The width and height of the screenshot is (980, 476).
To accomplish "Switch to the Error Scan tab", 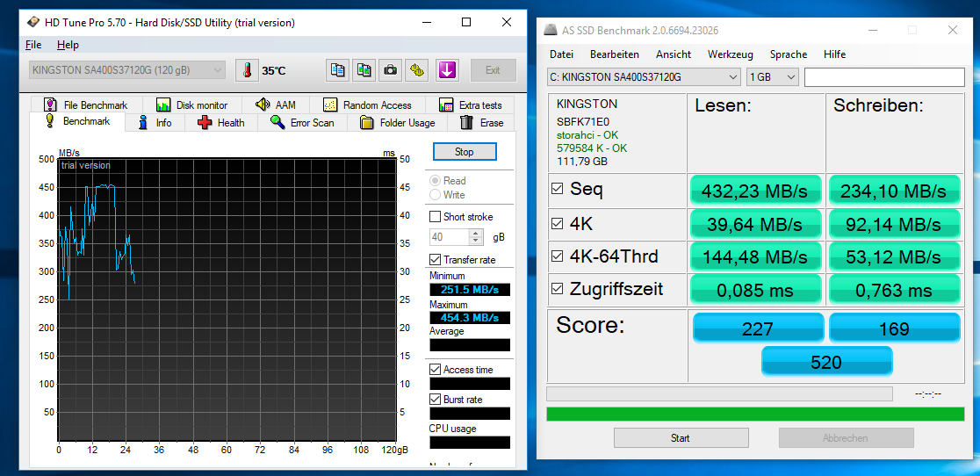I will (x=302, y=123).
